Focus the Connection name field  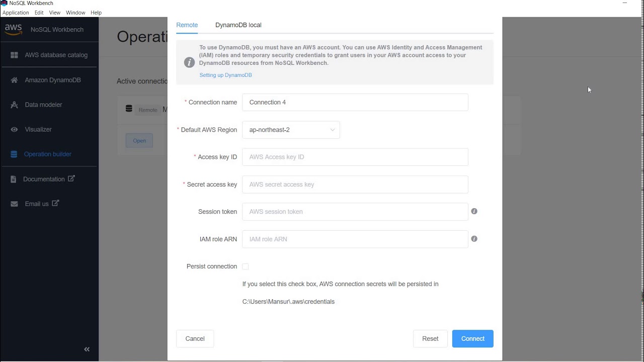[x=355, y=102]
